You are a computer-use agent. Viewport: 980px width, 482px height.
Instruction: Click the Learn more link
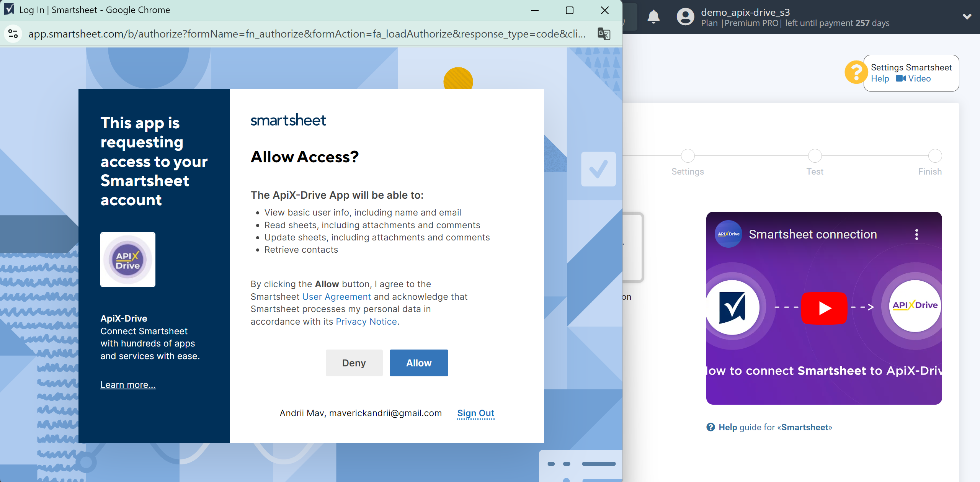point(128,384)
